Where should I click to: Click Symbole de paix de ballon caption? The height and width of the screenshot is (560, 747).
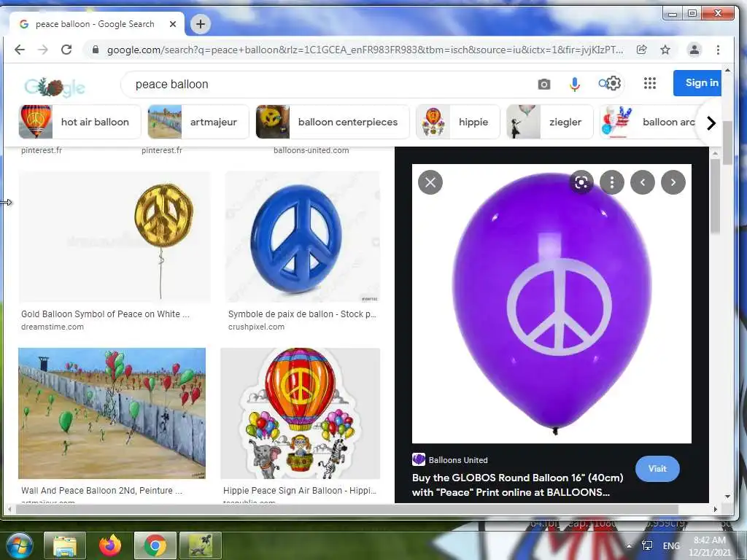point(302,314)
